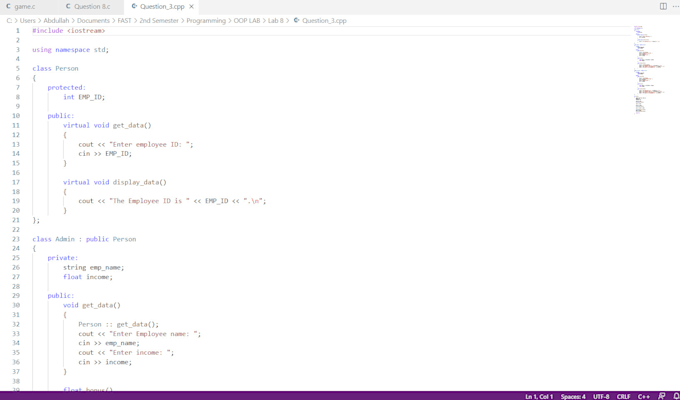Open the Lab 8 breadcrumb folder
This screenshot has height=400, width=680.
(275, 20)
